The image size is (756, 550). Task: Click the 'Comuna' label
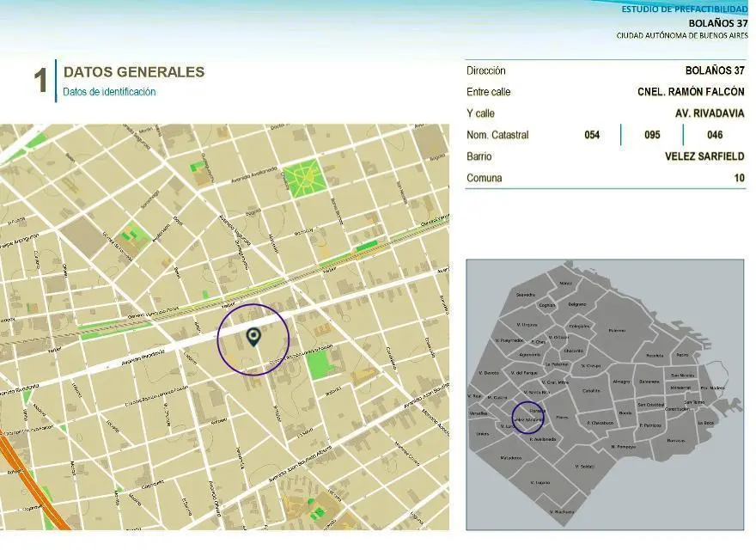[x=484, y=178]
